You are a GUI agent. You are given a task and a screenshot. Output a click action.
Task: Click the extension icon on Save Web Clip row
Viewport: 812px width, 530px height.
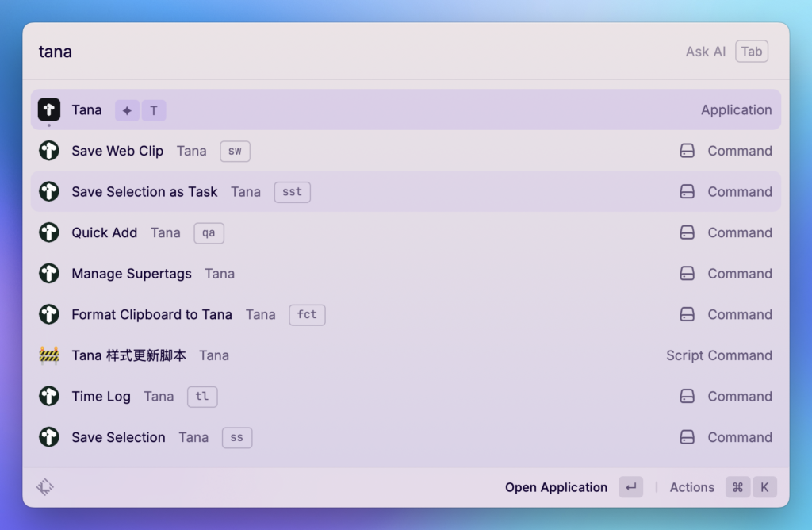[688, 151]
